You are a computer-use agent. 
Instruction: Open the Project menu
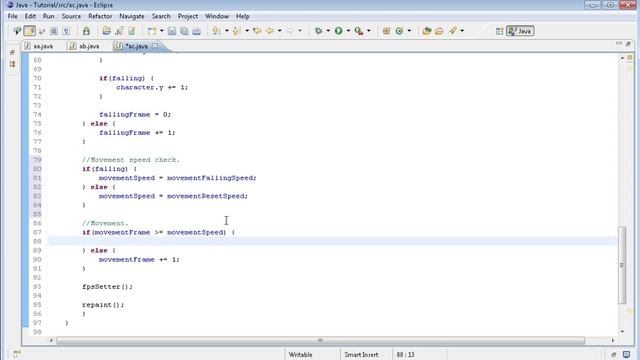pyautogui.click(x=188, y=16)
